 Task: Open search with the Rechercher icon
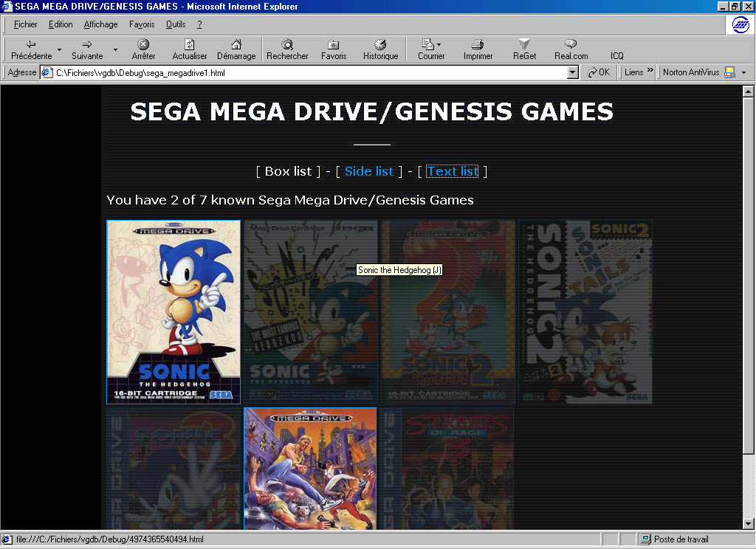(x=287, y=44)
